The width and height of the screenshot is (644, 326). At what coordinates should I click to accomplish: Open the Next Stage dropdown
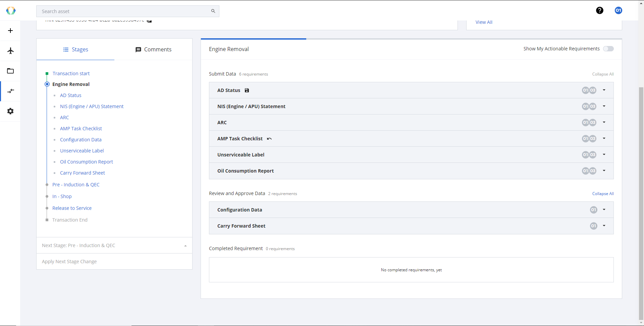tap(114, 245)
